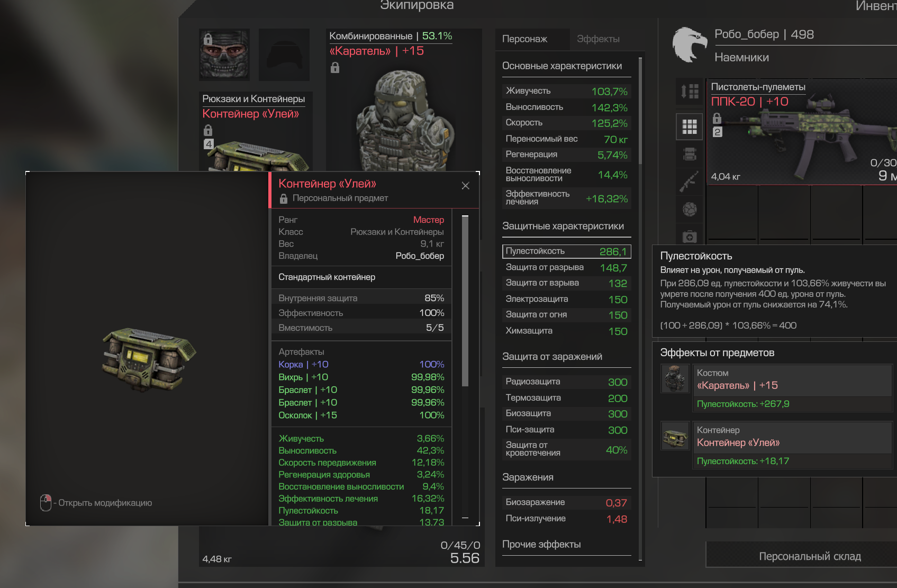Click the container tooltip scrollbar
The width and height of the screenshot is (897, 588).
(x=465, y=301)
